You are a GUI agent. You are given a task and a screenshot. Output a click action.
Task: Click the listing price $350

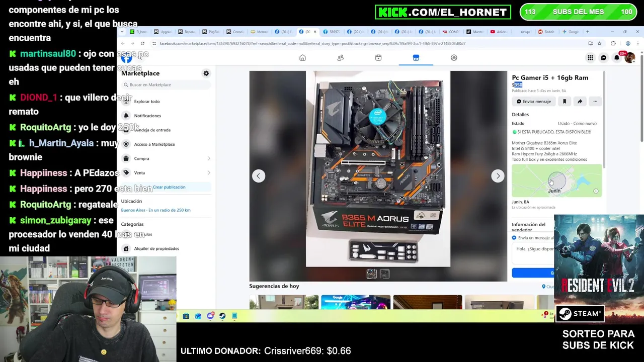[x=517, y=85]
